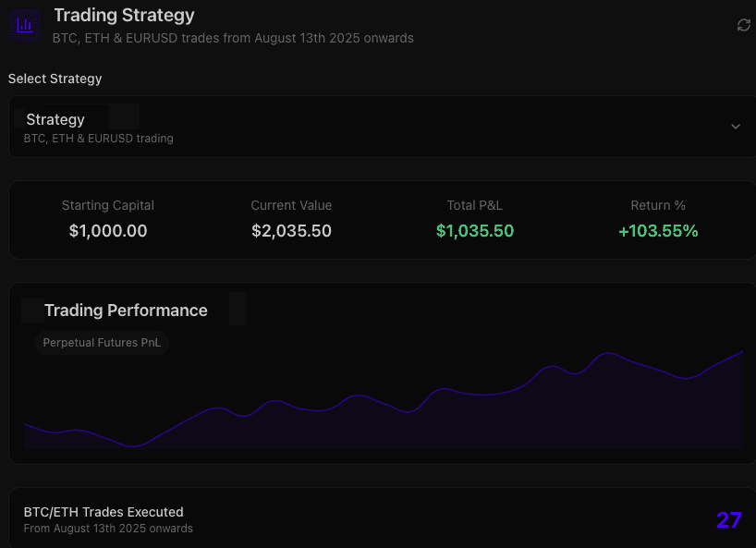Viewport: 756px width, 548px height.
Task: Click the Return % label
Action: [x=658, y=205]
